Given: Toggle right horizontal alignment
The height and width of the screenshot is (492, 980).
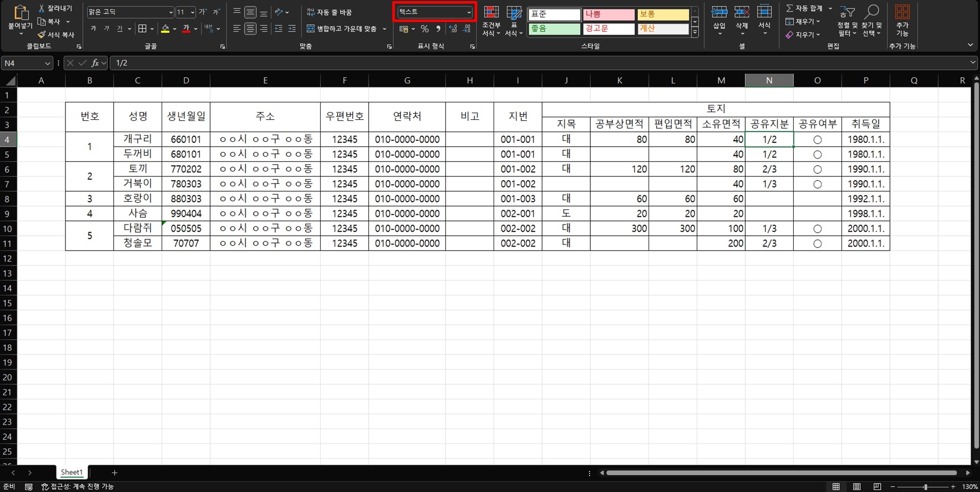Looking at the screenshot, I should pyautogui.click(x=263, y=29).
